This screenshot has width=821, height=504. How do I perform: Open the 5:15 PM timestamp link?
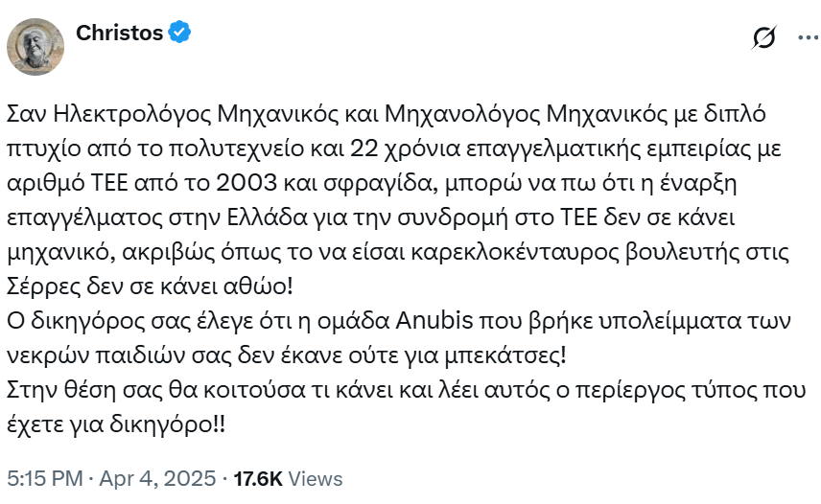(x=45, y=478)
